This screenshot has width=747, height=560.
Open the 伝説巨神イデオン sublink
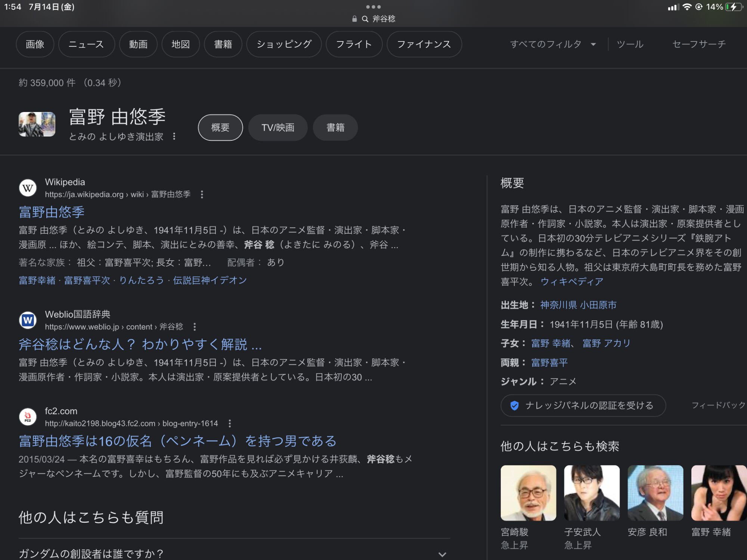coord(210,280)
